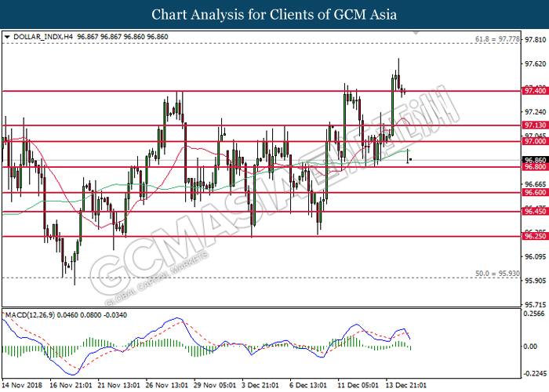
Task: Click the Fibonacci label 61.8 = 97.778
Action: [x=497, y=39]
